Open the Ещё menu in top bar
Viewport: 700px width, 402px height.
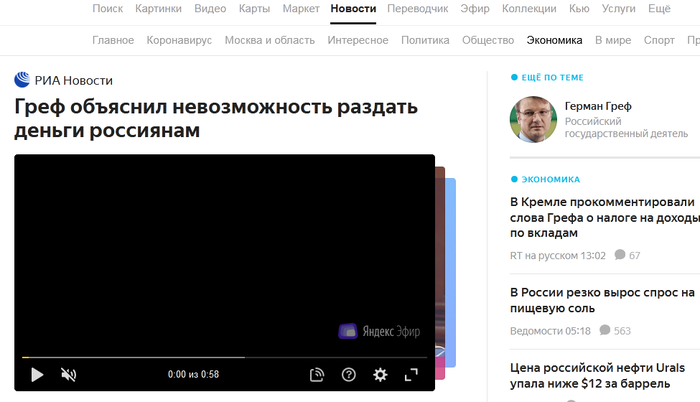(659, 9)
